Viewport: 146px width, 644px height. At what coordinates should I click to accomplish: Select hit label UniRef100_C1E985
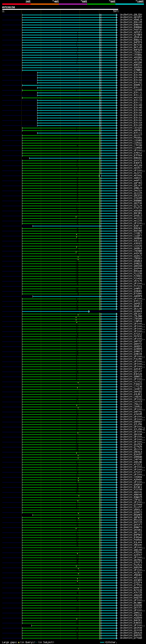[131, 90]
